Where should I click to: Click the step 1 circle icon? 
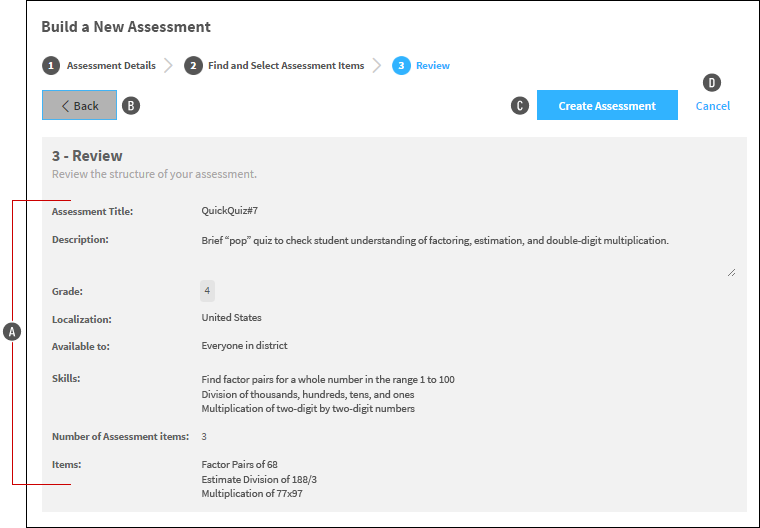(51, 65)
